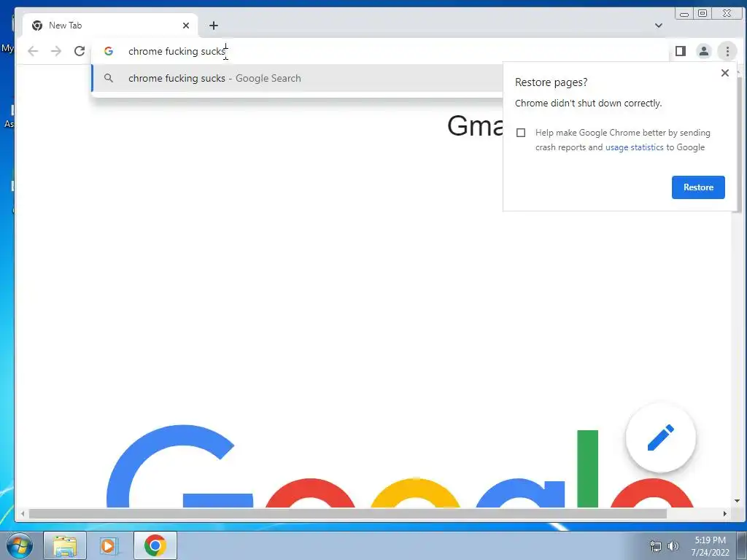
Task: Click the vertical scrollbar down arrow
Action: pos(737,501)
